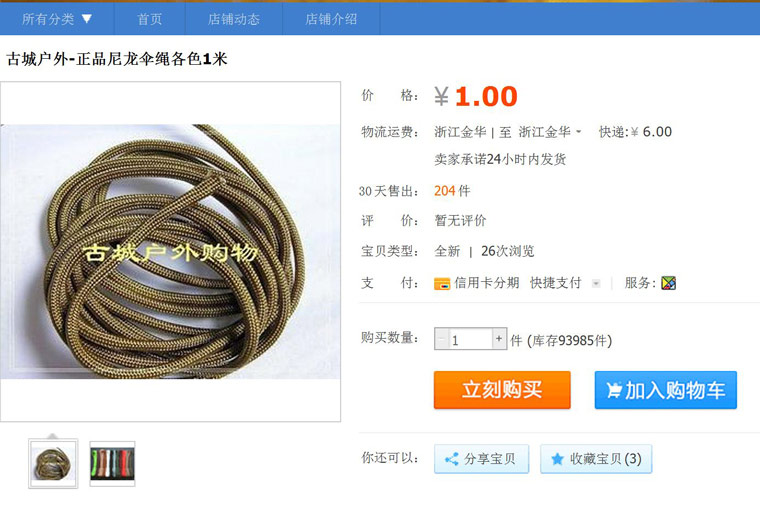Decrease the purchase quantity with minus

tap(442, 339)
